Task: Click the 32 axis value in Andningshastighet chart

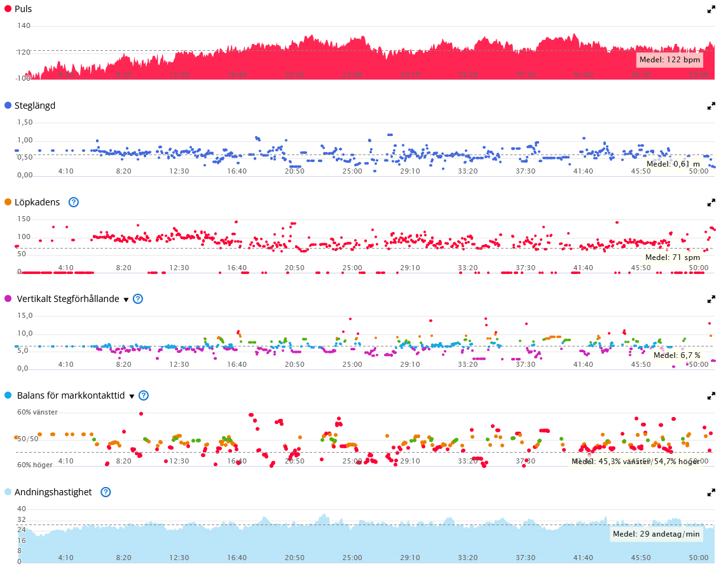Action: coord(22,519)
